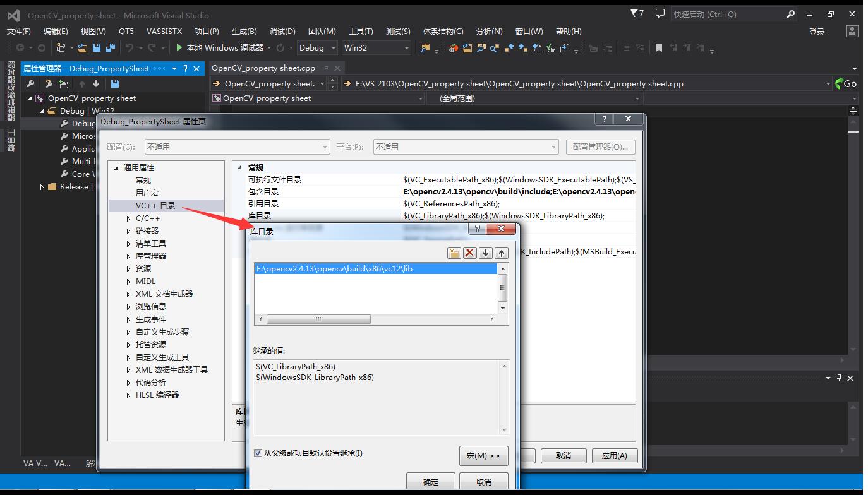Click the vertical scrollbar thumb of directory list
868x495 pixels.
[503, 288]
